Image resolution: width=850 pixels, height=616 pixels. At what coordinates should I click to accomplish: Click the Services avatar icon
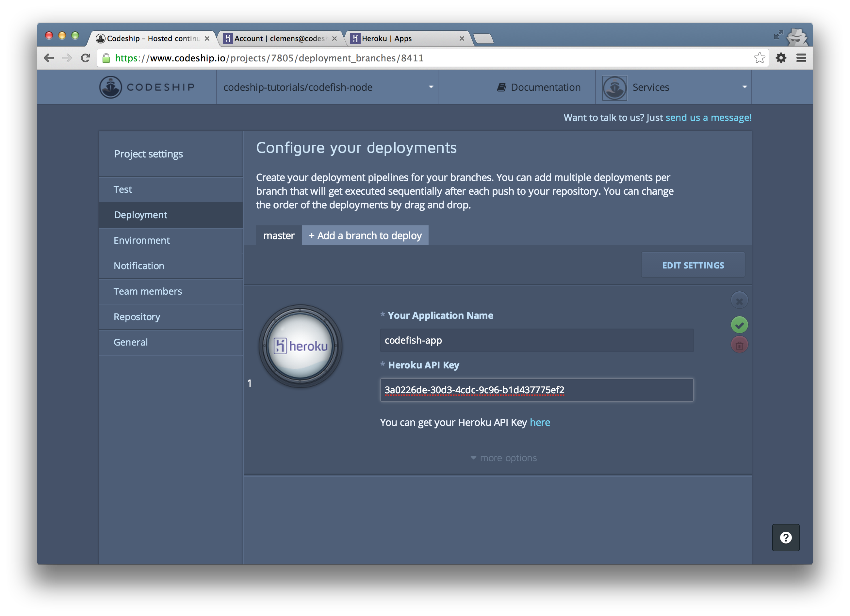[x=614, y=88]
